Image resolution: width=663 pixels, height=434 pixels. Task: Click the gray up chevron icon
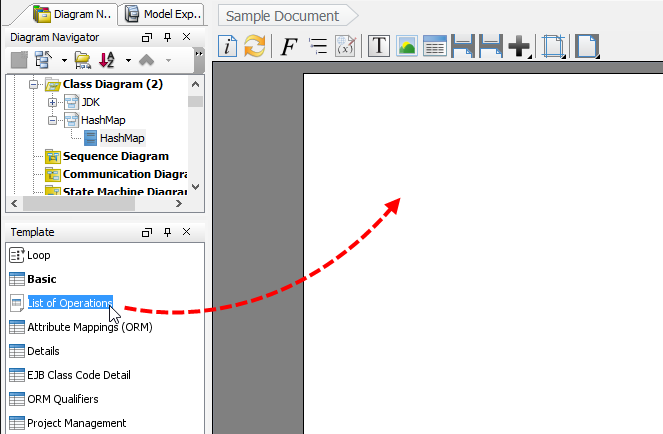tap(146, 60)
